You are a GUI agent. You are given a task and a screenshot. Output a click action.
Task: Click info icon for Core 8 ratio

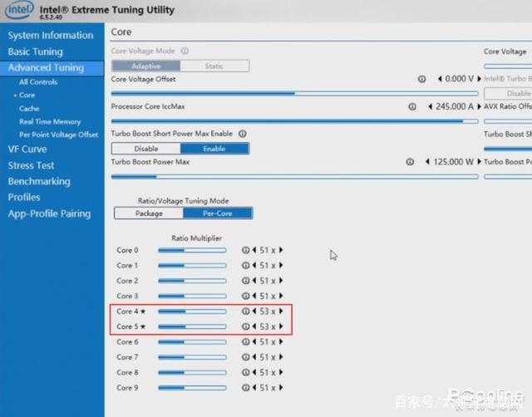(246, 372)
